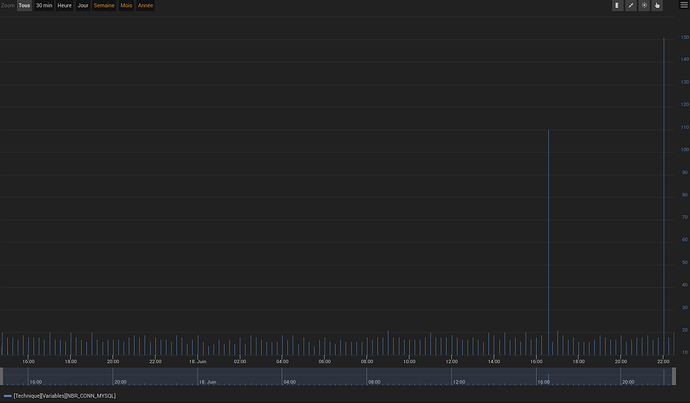Click the '18. Juin' x-axis label
The width and height of the screenshot is (690, 403).
pos(198,362)
